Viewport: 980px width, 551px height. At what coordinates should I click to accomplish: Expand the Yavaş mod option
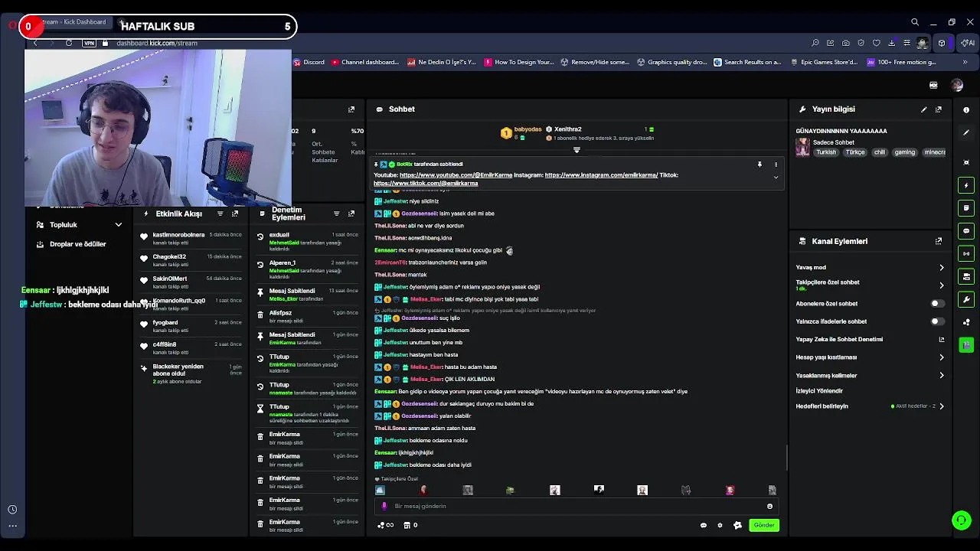[x=870, y=268]
